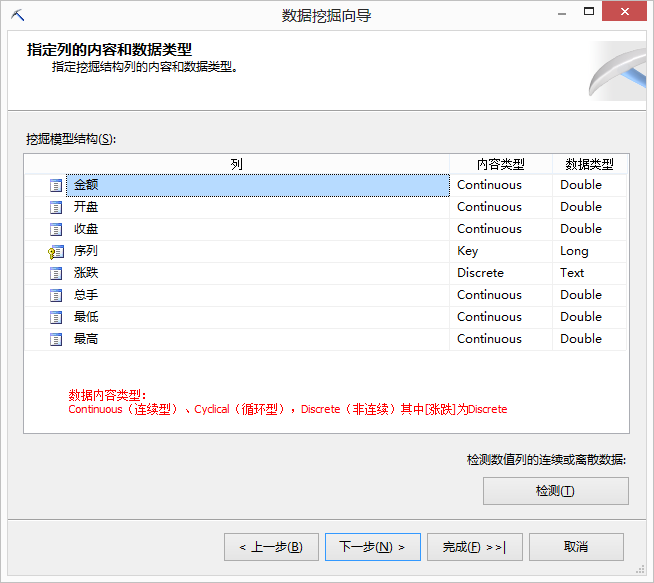The width and height of the screenshot is (654, 583).
Task: Click the pickaxe icon in the title bar
Action: coord(18,15)
